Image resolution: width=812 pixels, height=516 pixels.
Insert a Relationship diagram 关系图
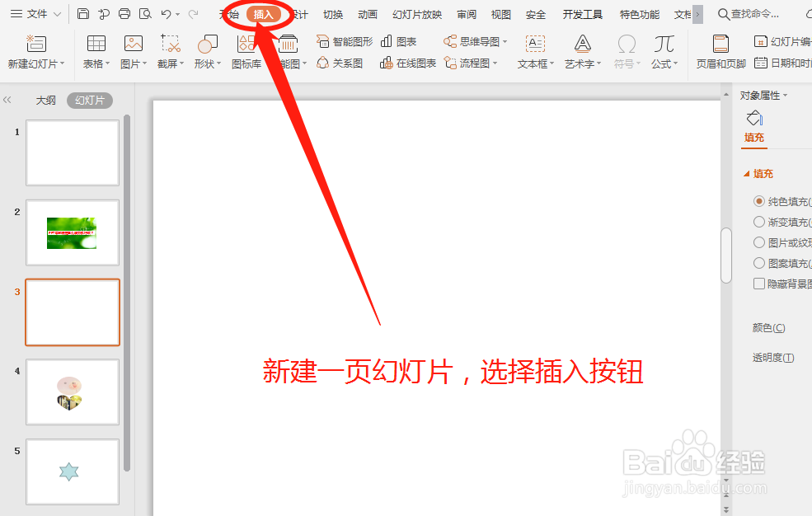340,63
